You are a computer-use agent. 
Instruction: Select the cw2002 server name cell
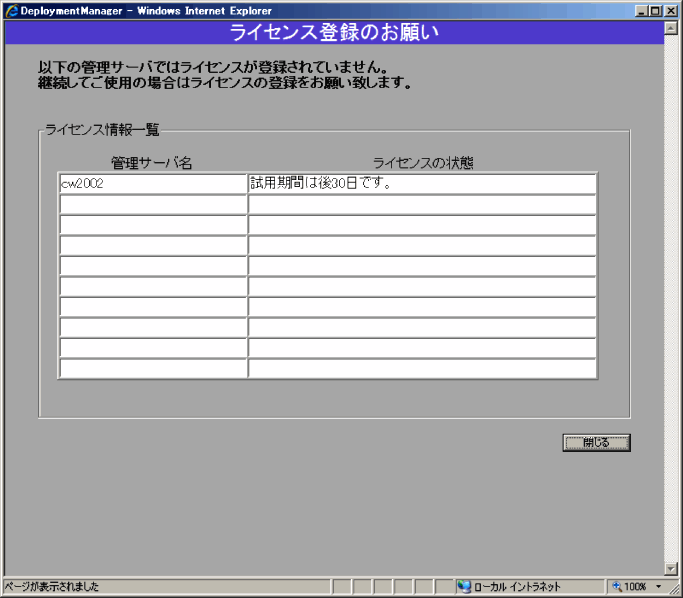point(153,183)
